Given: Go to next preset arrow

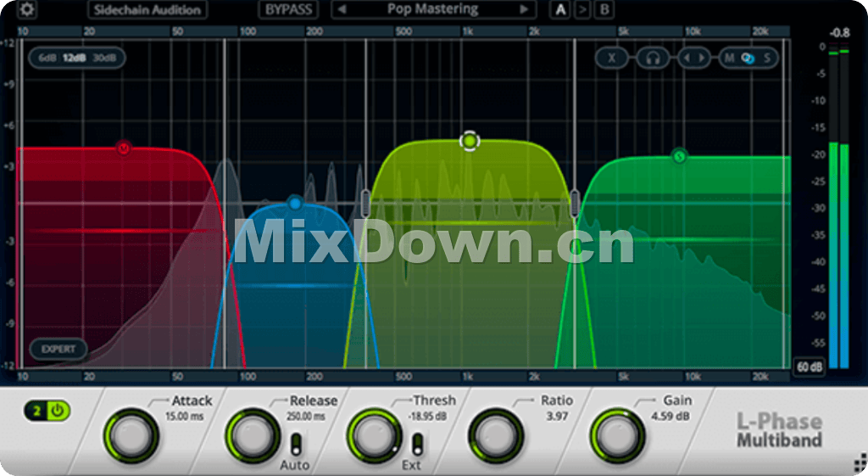Looking at the screenshot, I should [x=523, y=9].
